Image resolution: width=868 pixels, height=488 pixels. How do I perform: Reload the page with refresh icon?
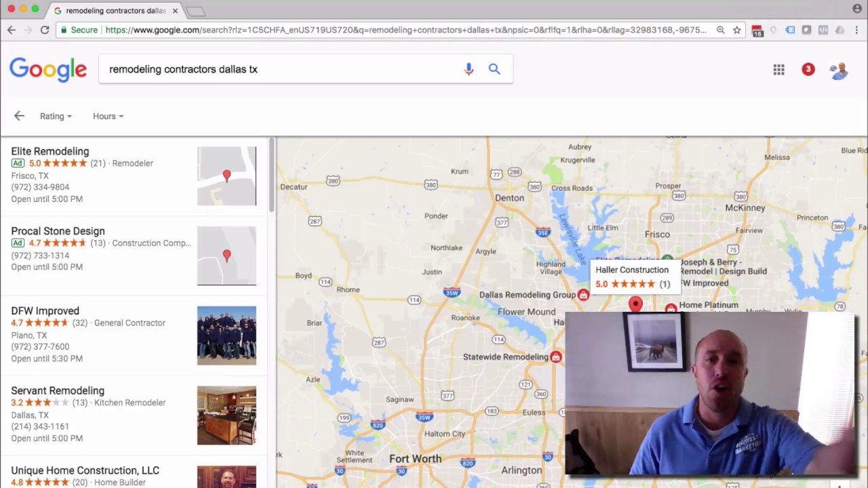(x=45, y=30)
